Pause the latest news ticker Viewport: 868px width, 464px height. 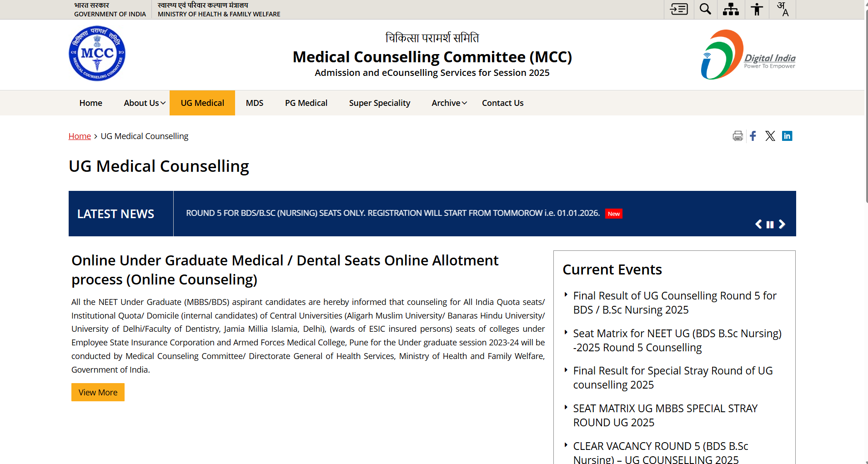770,225
